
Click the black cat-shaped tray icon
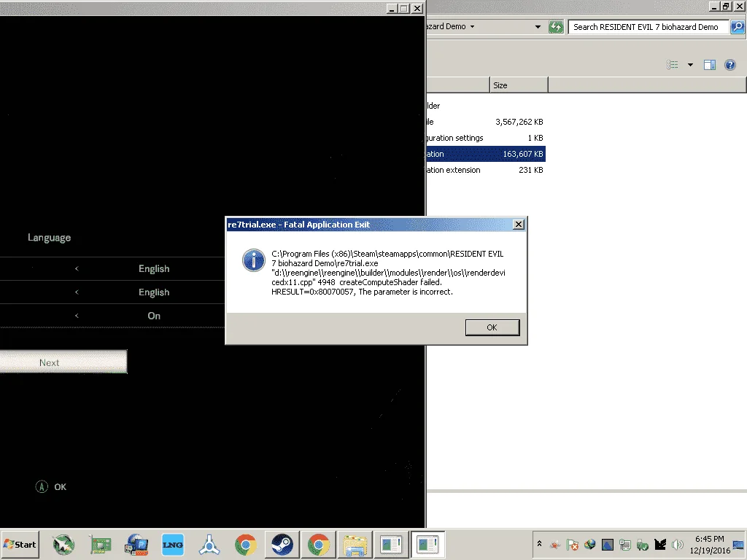(x=659, y=544)
